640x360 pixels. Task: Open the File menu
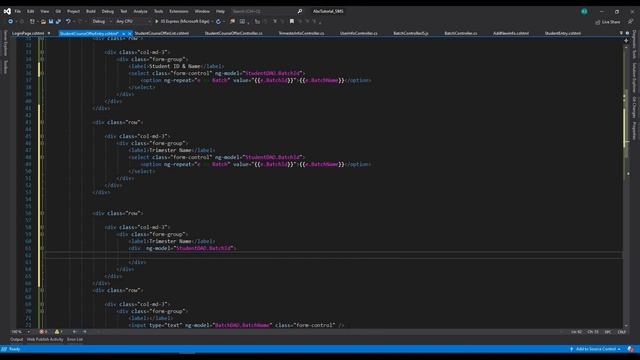[x=18, y=11]
